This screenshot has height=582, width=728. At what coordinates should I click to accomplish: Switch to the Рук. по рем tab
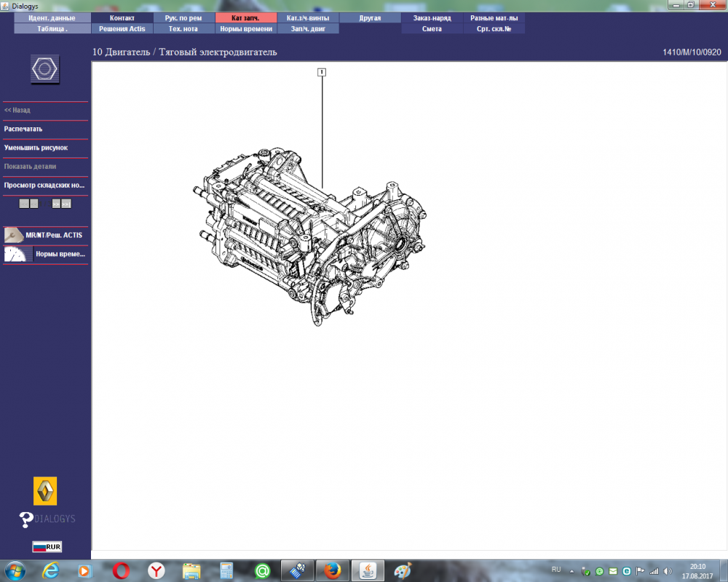[183, 17]
